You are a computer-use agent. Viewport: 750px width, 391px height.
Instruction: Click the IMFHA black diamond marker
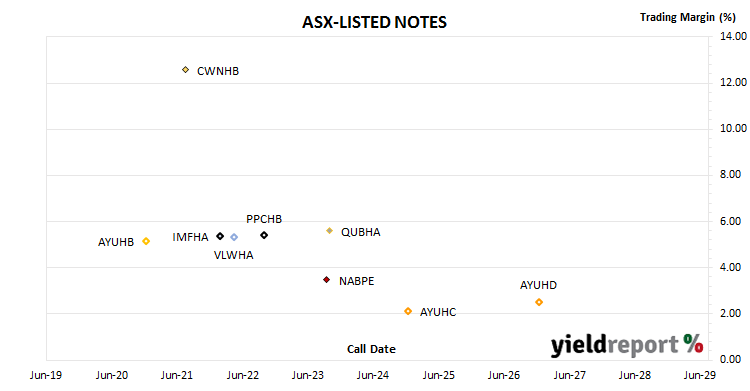tap(220, 236)
